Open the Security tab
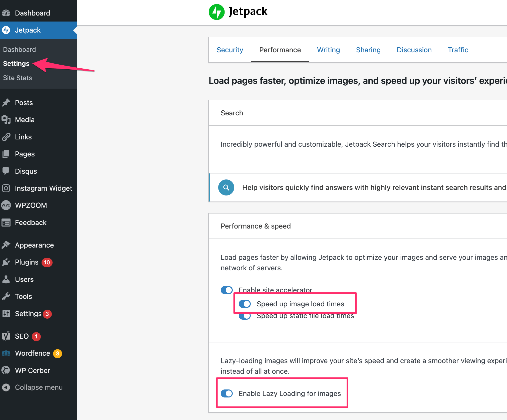The image size is (507, 420). click(x=230, y=50)
